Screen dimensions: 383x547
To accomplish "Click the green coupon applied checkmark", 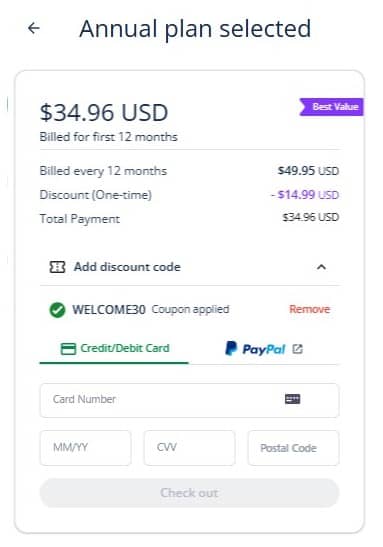I will click(58, 310).
